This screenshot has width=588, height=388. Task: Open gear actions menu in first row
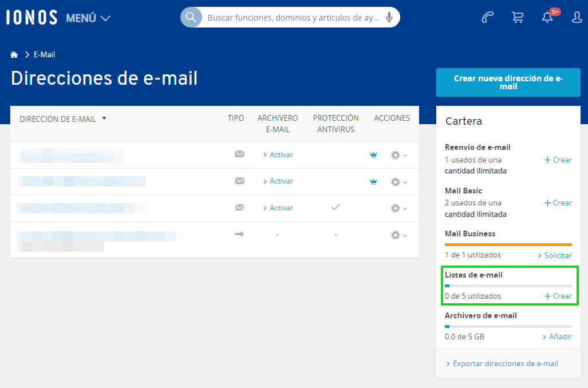coord(398,155)
